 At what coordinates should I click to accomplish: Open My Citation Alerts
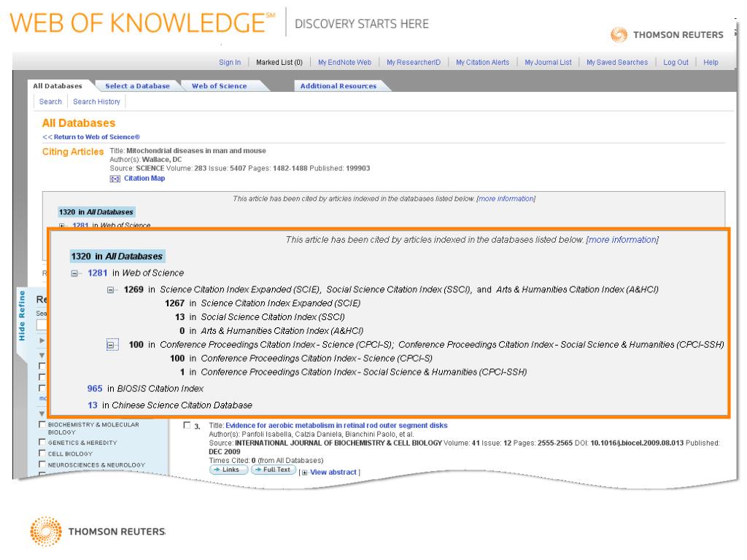483,63
